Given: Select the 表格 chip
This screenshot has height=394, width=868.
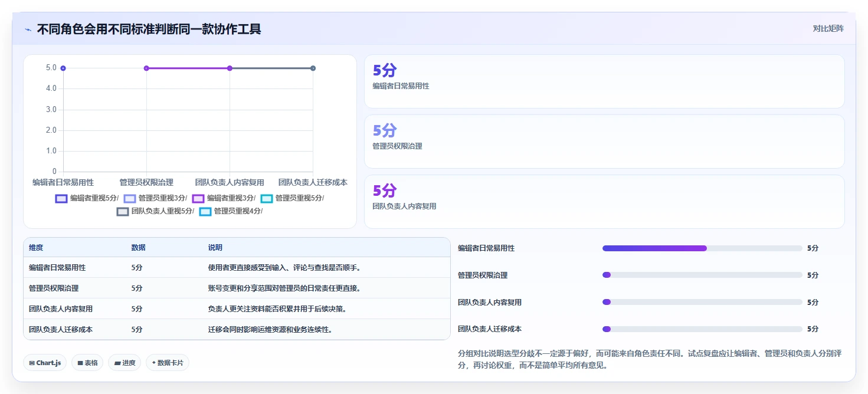Looking at the screenshot, I should pyautogui.click(x=88, y=363).
